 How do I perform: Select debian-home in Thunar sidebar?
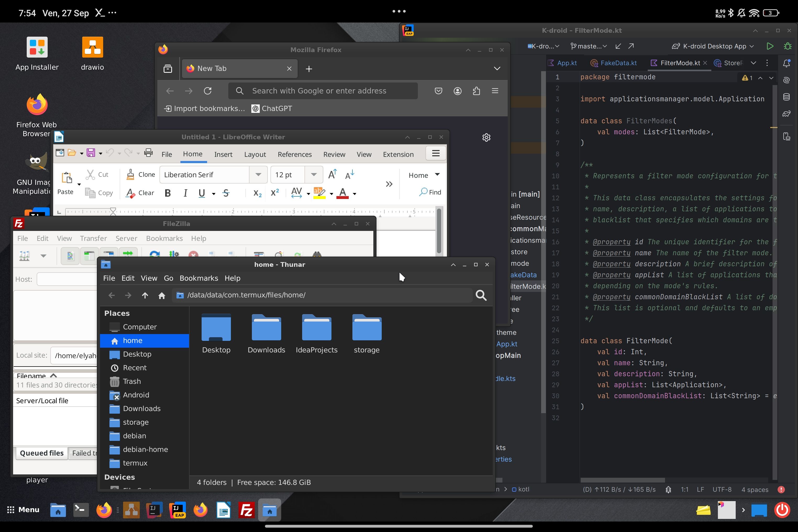pos(145,450)
